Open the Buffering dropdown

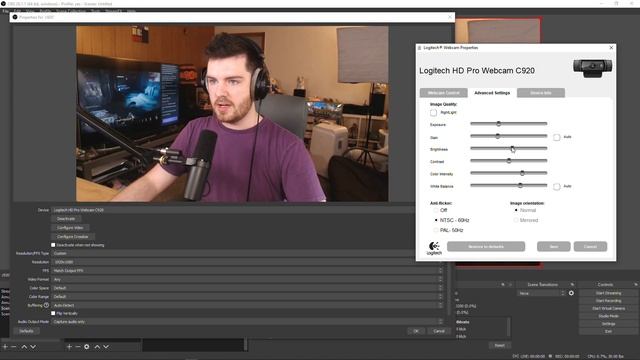click(x=247, y=305)
